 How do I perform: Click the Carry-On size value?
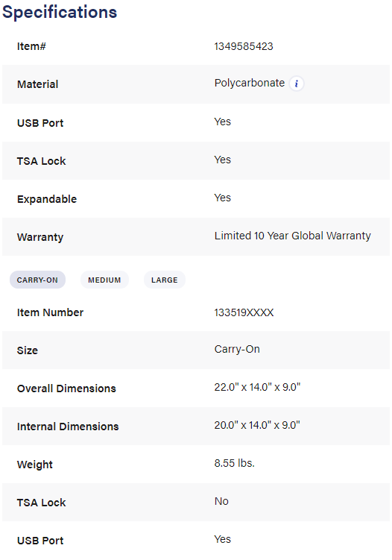click(237, 349)
